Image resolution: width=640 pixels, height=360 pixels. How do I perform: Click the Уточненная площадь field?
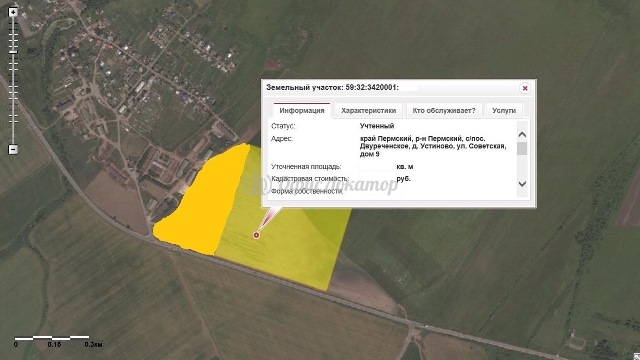[343, 167]
